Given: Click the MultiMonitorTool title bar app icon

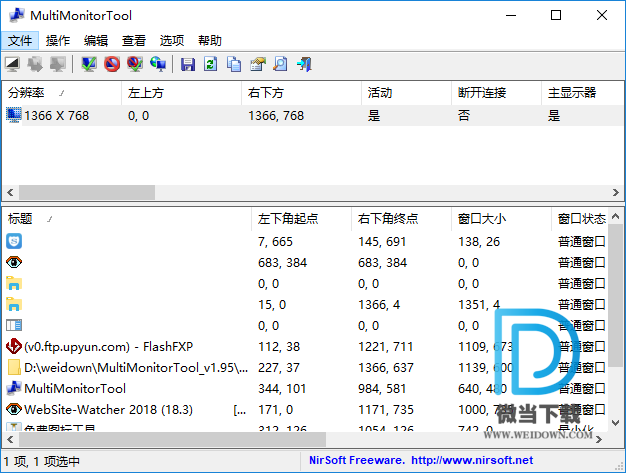Looking at the screenshot, I should [17, 15].
